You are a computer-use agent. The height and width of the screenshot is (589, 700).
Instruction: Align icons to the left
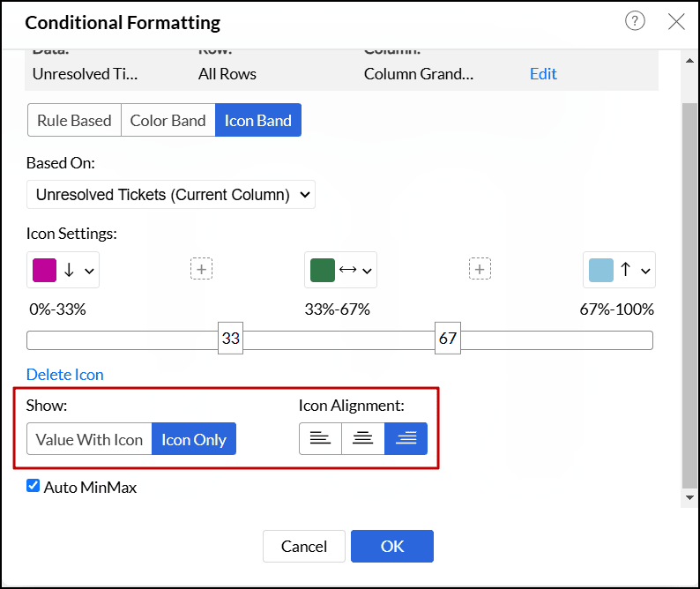pos(320,439)
